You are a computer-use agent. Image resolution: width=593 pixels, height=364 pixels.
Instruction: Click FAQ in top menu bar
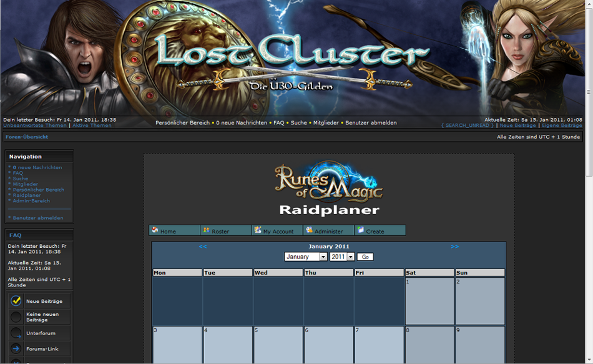(279, 122)
